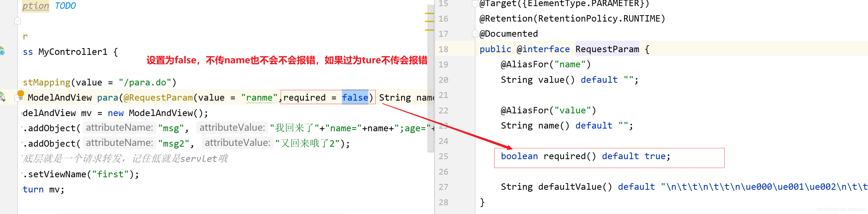The image size is (868, 214).
Task: Click the top yellow warning stripe marker
Action: tap(429, 14)
